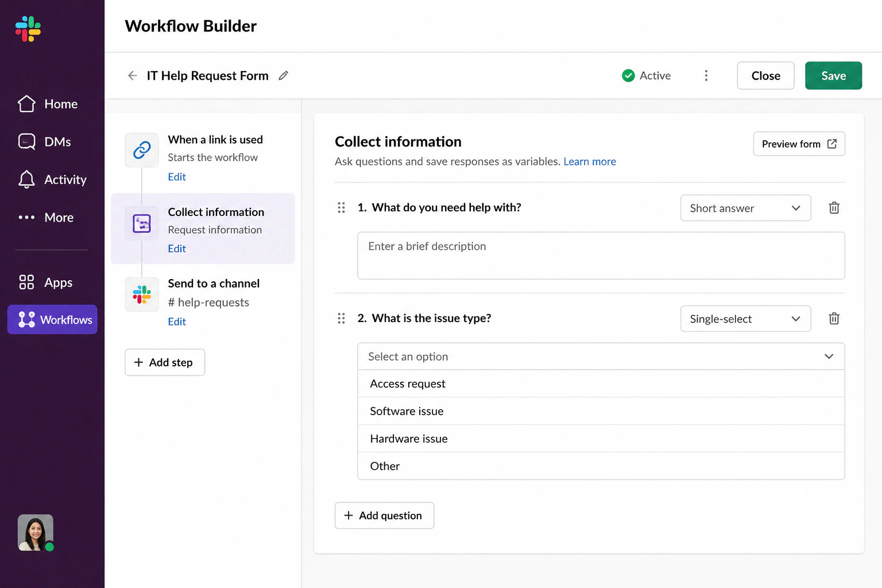Screen dimensions: 882x588
Task: Open Preview form
Action: 799,144
